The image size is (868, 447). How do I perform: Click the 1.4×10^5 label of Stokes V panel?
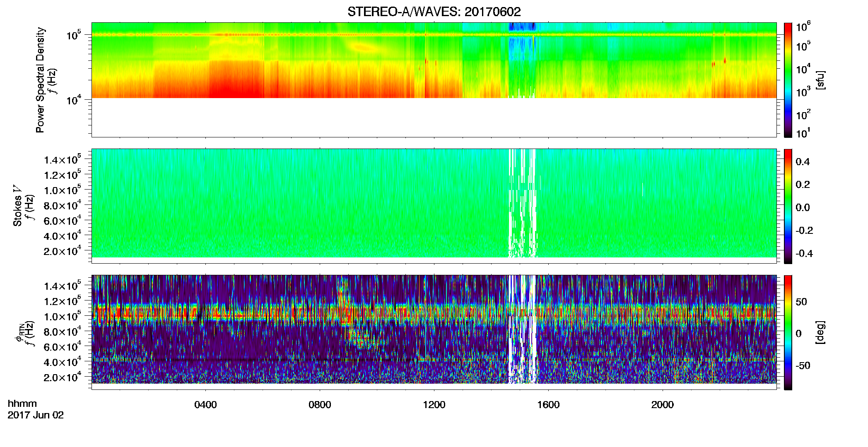pyautogui.click(x=63, y=159)
